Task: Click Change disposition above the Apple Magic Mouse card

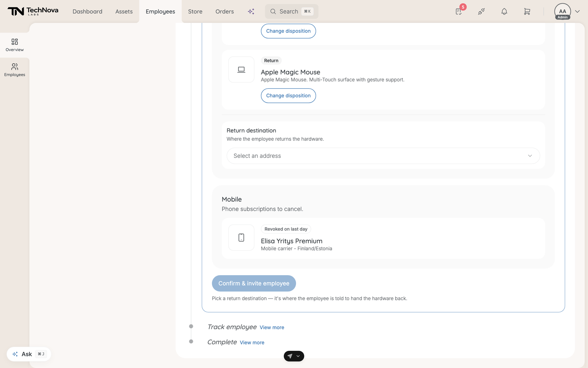Action: pyautogui.click(x=288, y=31)
